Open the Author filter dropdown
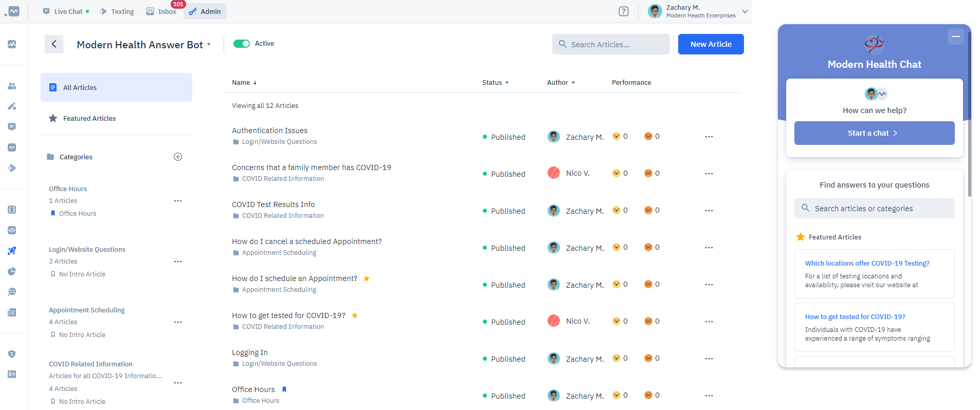Screen dimensions: 980x410 [561, 83]
